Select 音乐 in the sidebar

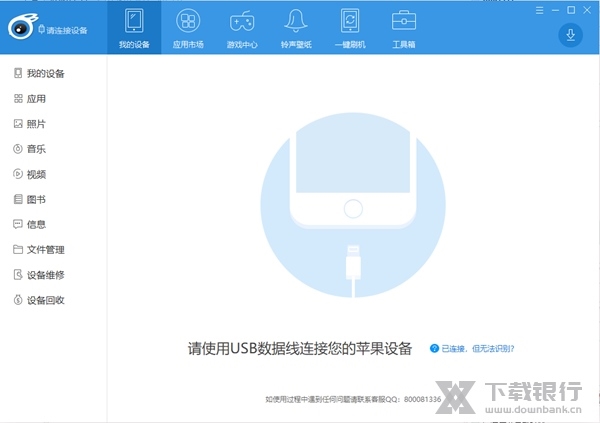[30, 149]
